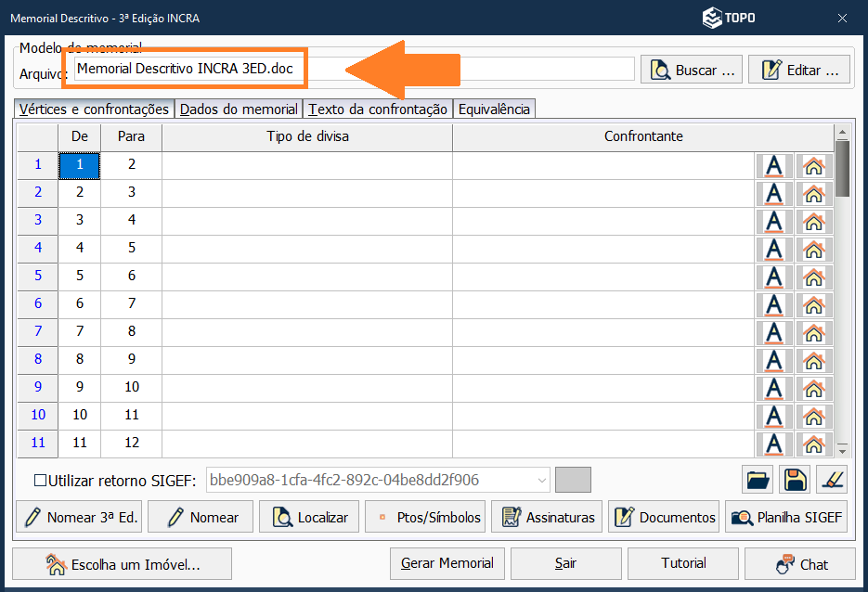
Task: Click the house icon in row 9
Action: 814,389
